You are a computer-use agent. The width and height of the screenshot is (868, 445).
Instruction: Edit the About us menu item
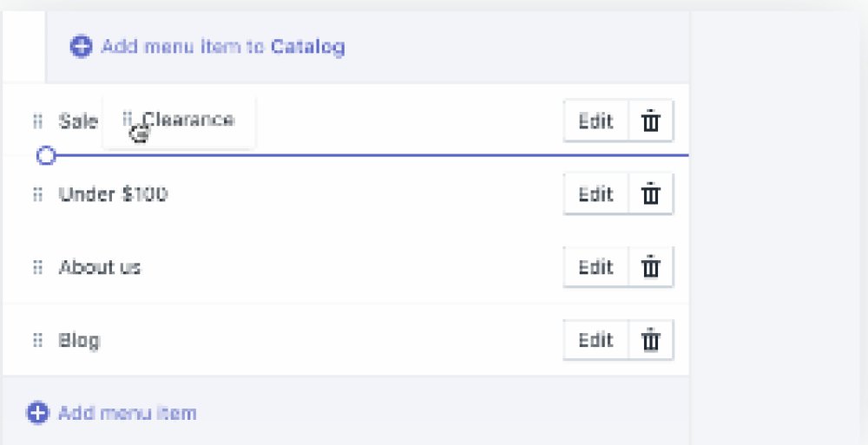(x=595, y=267)
